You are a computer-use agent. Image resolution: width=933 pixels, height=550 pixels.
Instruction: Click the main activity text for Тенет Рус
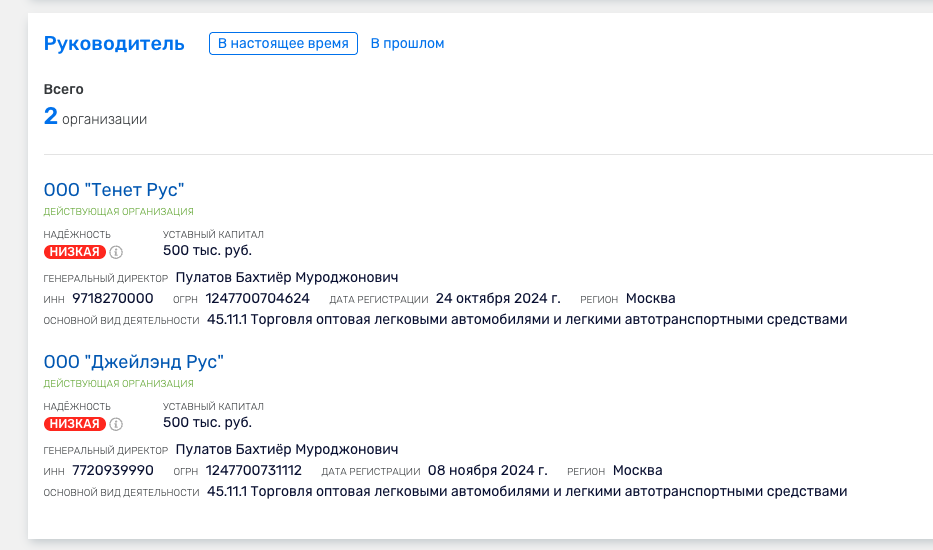527,320
